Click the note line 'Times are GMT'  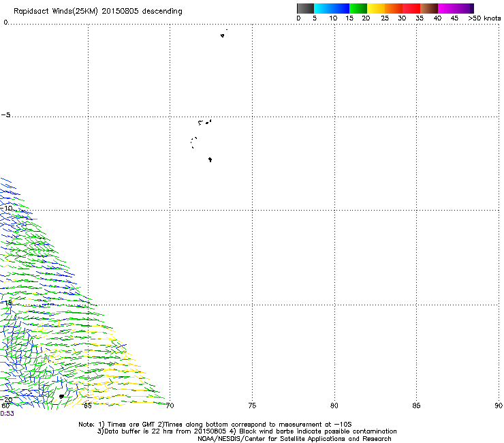tap(131, 425)
